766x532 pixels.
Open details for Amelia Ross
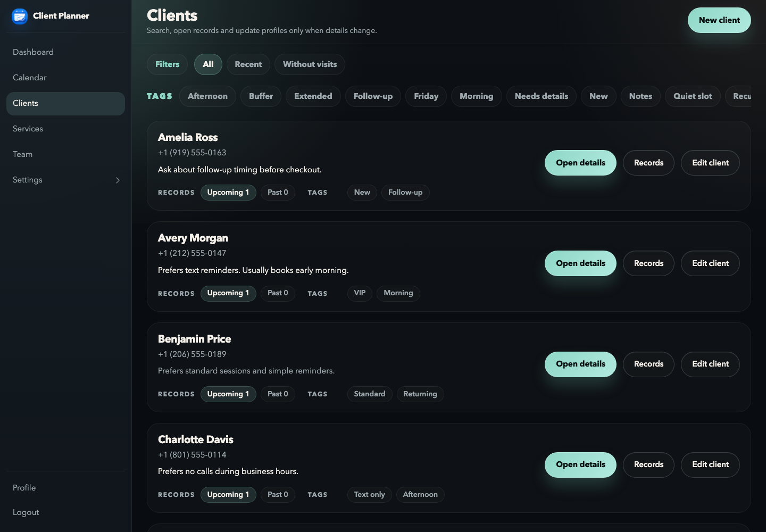point(580,163)
